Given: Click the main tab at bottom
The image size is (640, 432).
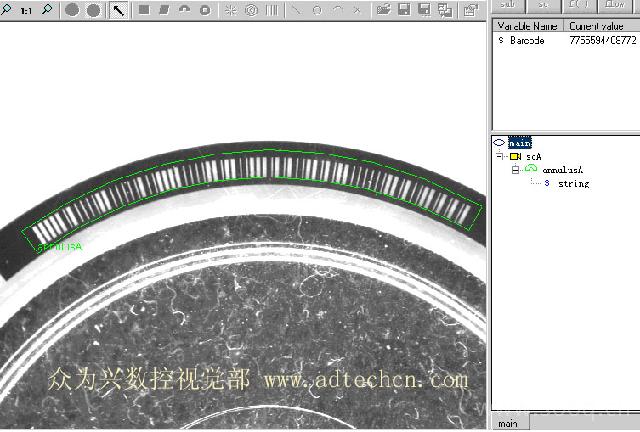Looking at the screenshot, I should click(508, 424).
